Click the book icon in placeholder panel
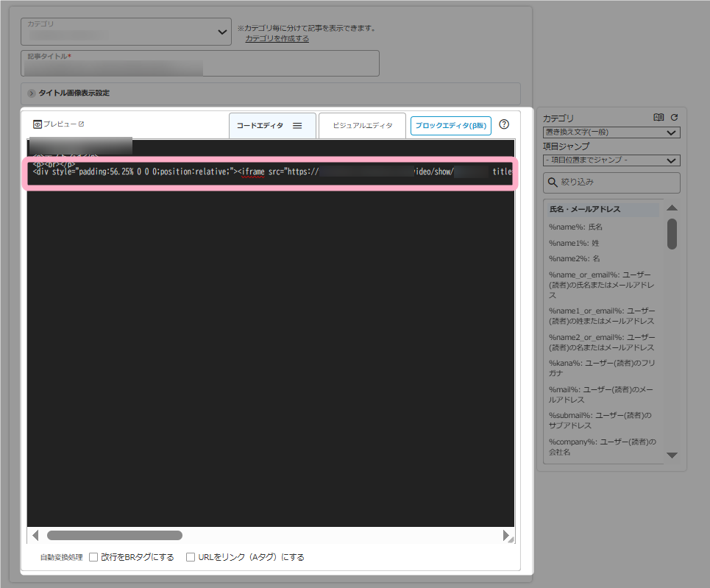The width and height of the screenshot is (710, 588). pyautogui.click(x=658, y=118)
